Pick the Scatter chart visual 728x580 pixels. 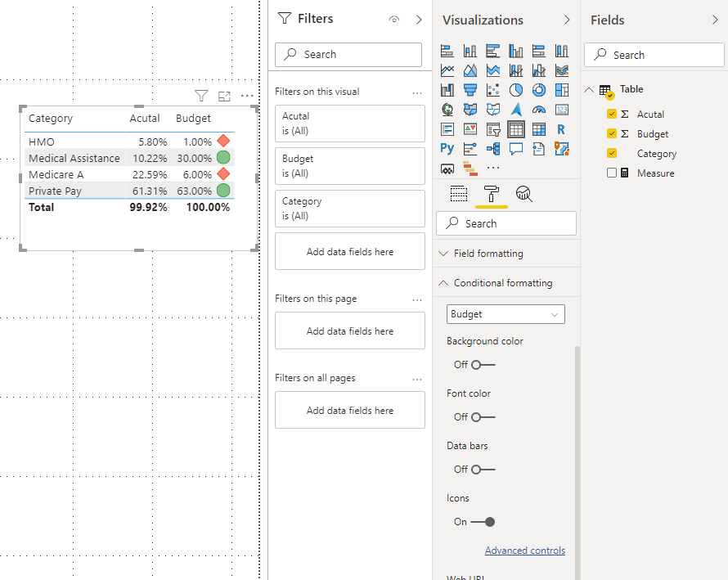493,90
